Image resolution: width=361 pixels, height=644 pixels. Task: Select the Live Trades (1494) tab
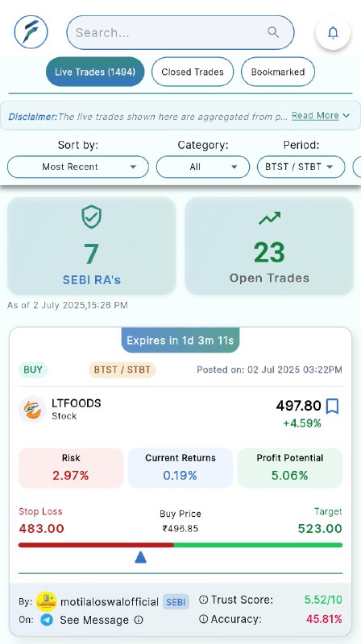tap(95, 72)
